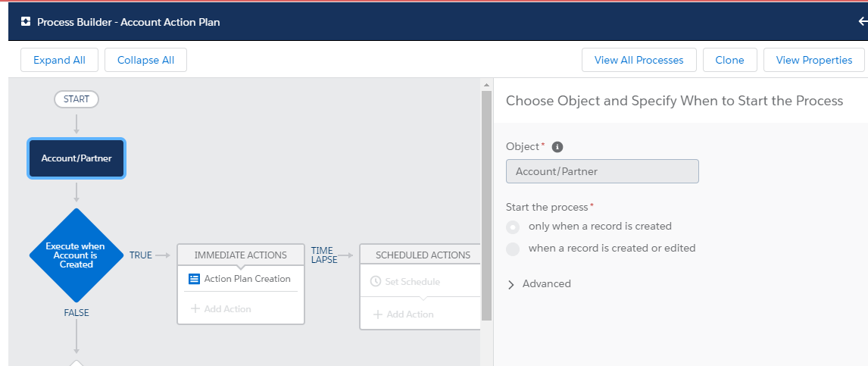868x366 pixels.
Task: Click the FALSE branch label
Action: (76, 313)
